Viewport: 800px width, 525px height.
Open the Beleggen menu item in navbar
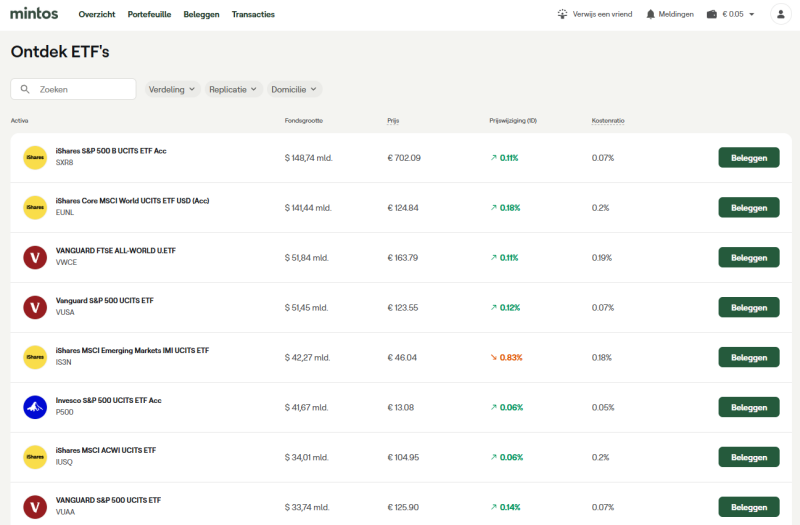(202, 14)
